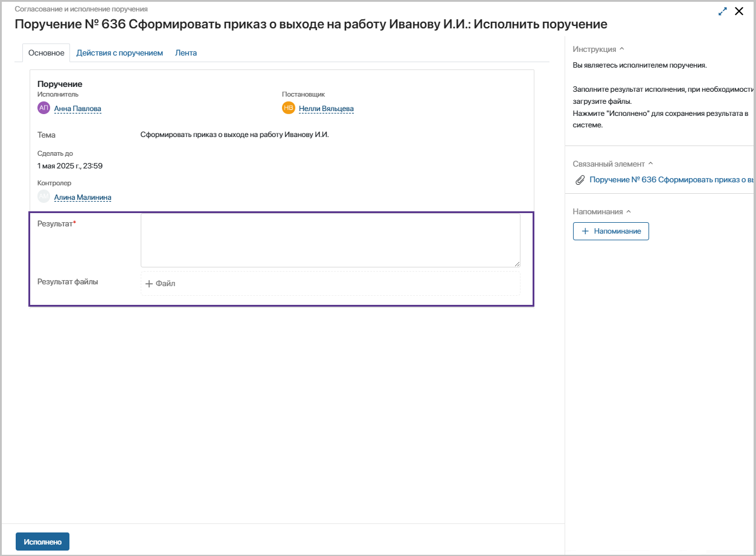756x556 pixels.
Task: Collapse the Напоминания section
Action: point(628,212)
